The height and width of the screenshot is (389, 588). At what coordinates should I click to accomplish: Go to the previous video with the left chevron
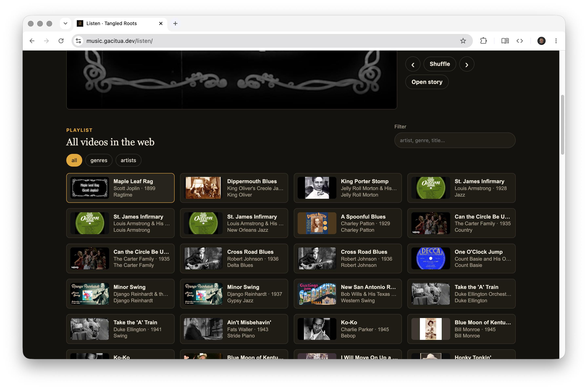coord(413,64)
